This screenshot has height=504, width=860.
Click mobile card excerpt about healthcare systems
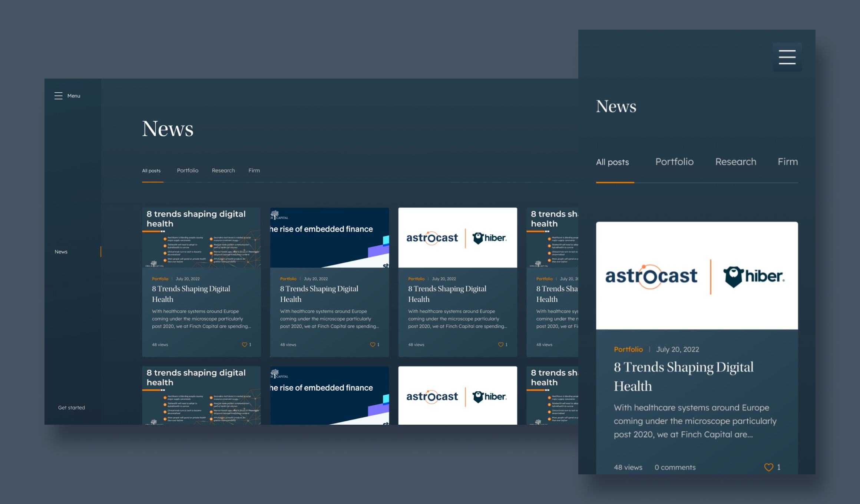coord(695,421)
